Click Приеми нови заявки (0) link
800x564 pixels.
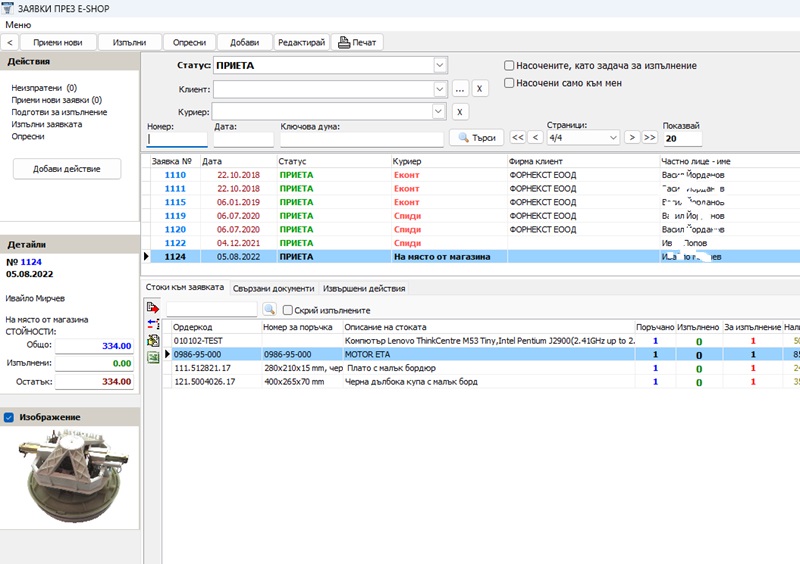[x=57, y=100]
